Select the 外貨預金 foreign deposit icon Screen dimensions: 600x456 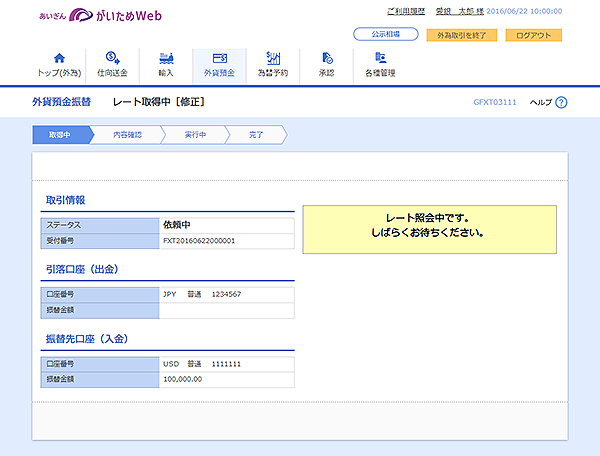click(220, 58)
